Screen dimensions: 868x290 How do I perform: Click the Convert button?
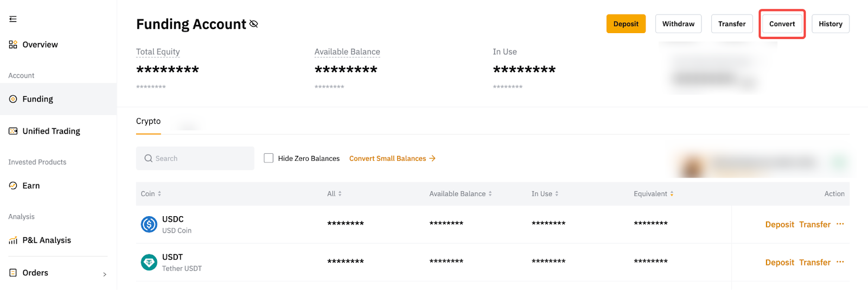pyautogui.click(x=782, y=24)
